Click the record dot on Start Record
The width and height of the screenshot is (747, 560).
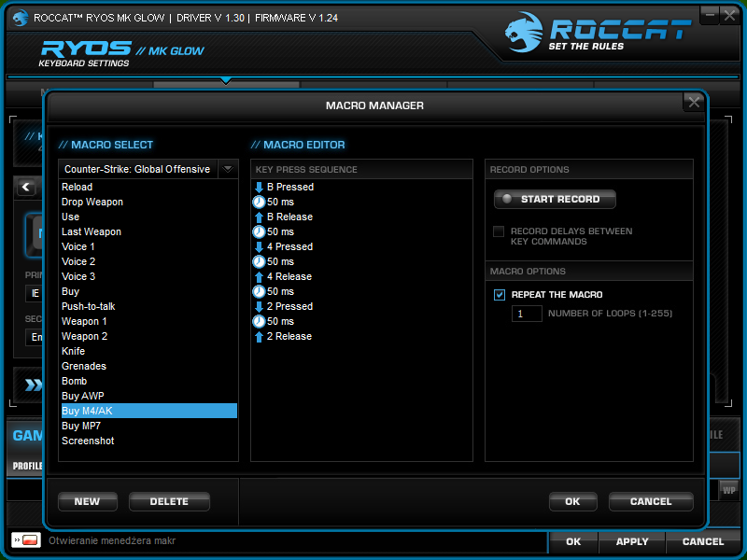[x=507, y=199]
